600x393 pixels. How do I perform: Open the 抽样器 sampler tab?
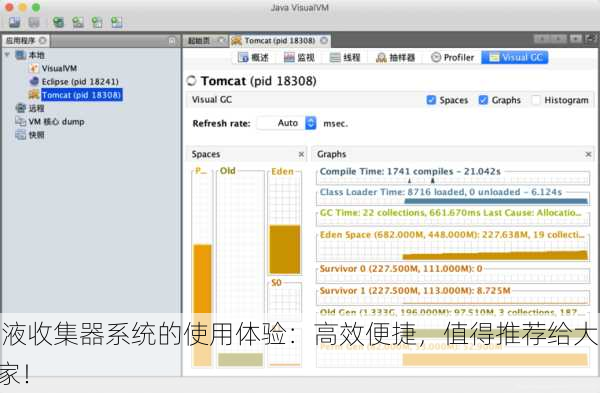pos(396,57)
